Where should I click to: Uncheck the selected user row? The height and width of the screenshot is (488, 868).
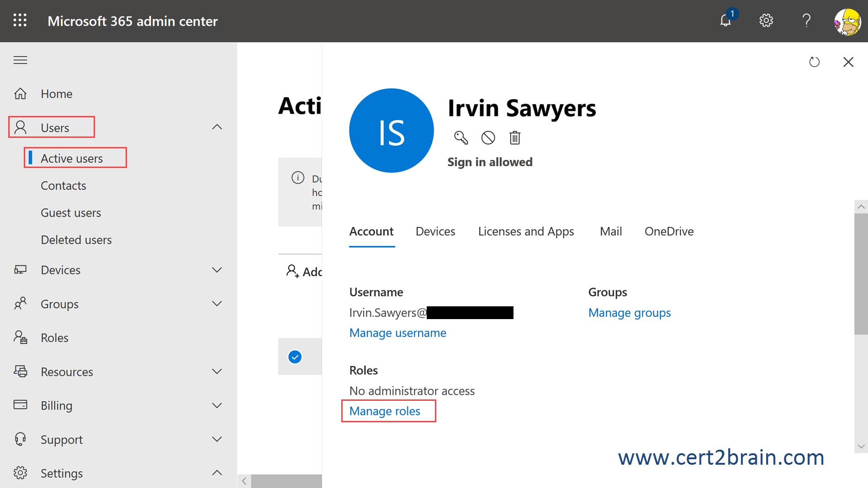(295, 357)
